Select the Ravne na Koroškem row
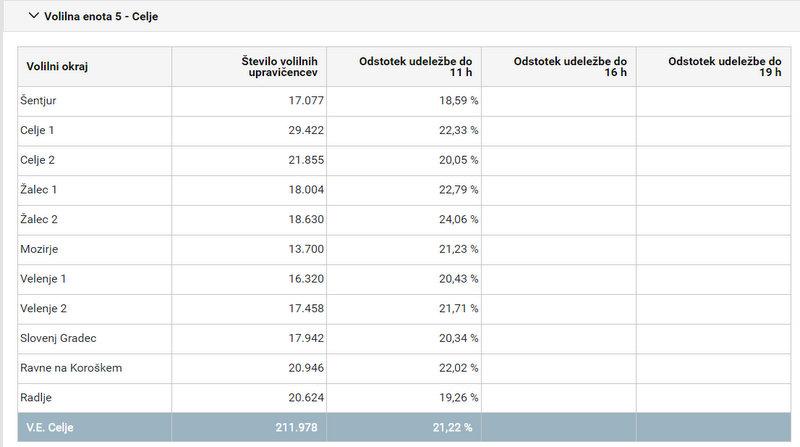 pos(71,368)
